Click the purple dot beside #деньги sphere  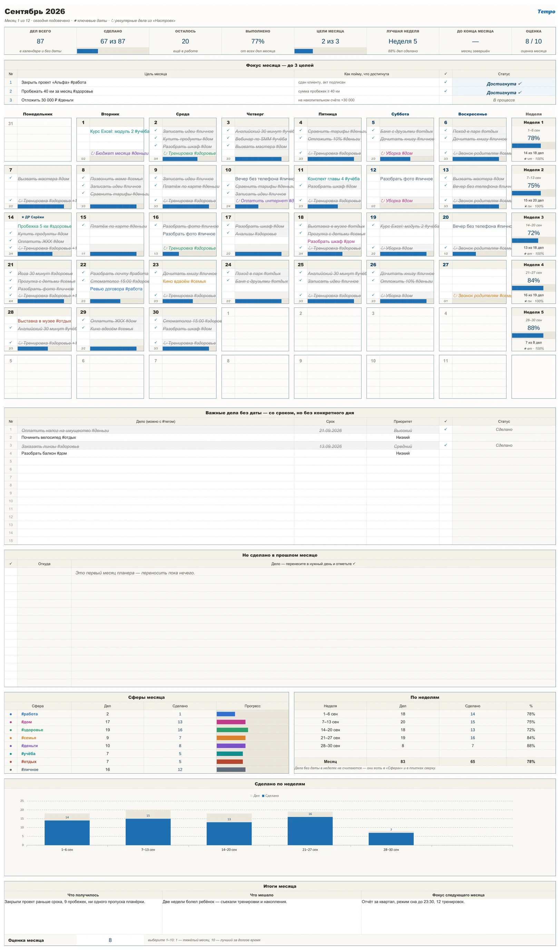11,746
